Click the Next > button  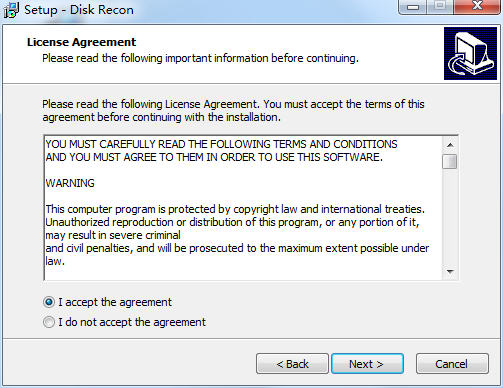point(367,364)
